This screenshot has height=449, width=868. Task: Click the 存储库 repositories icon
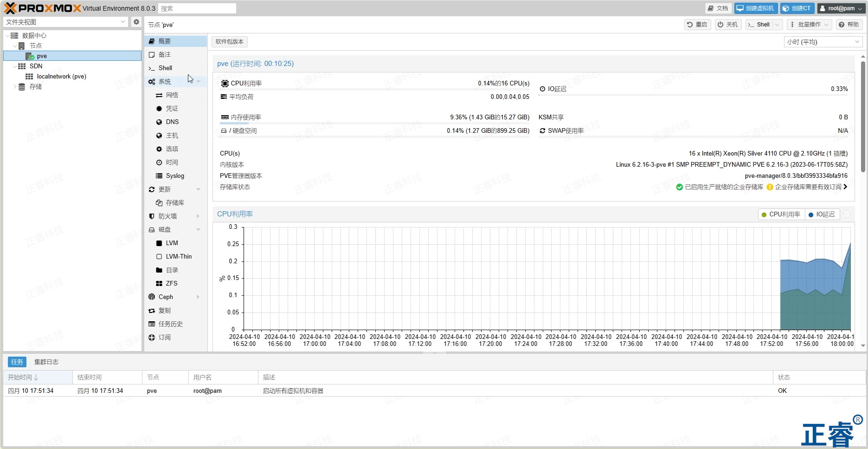tap(159, 203)
